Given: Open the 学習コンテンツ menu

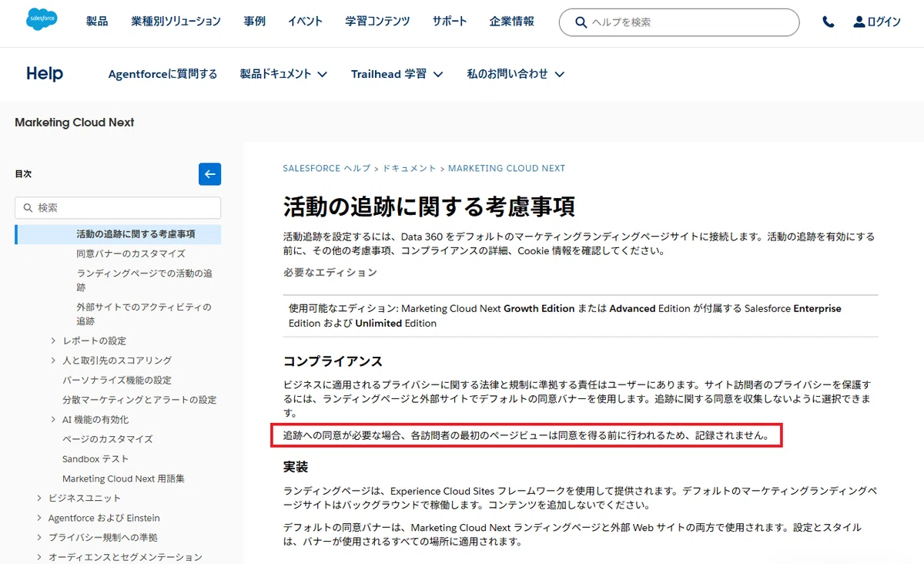Looking at the screenshot, I should point(377,22).
